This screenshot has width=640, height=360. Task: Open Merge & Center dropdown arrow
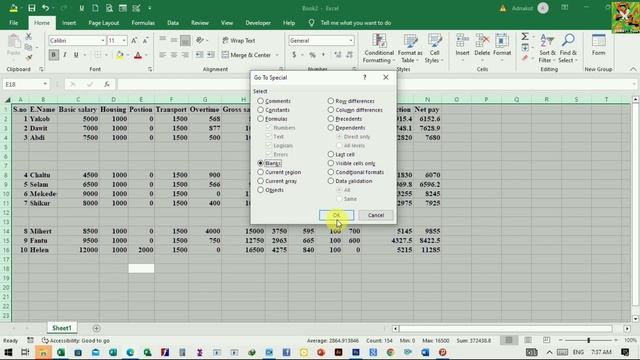coord(277,55)
